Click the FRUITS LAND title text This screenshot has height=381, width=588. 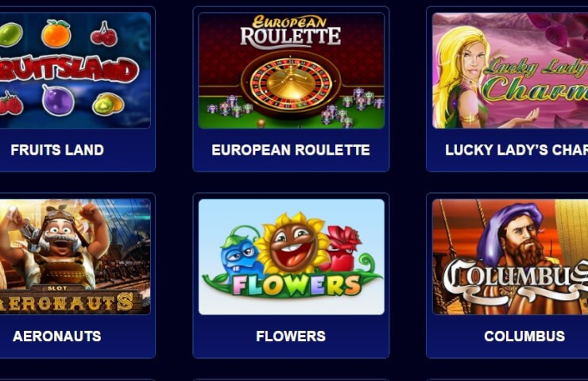(x=57, y=150)
